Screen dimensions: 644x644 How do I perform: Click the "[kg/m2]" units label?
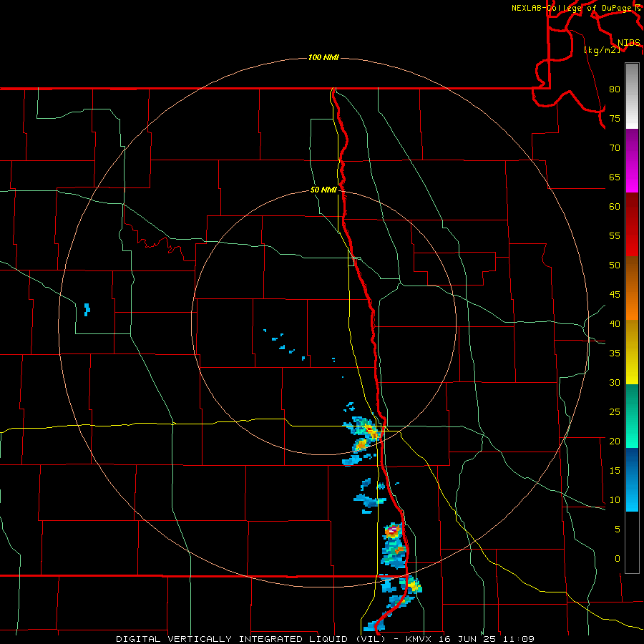pyautogui.click(x=602, y=50)
